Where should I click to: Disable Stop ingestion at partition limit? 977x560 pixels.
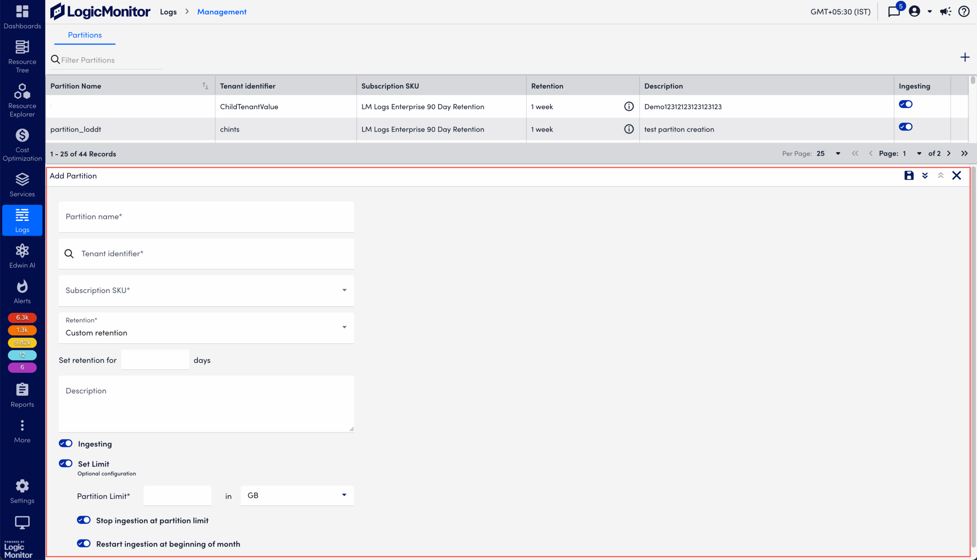point(83,520)
